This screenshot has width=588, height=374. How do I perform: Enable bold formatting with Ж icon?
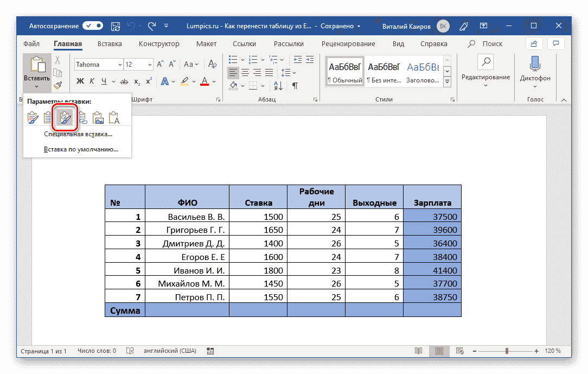click(x=80, y=81)
